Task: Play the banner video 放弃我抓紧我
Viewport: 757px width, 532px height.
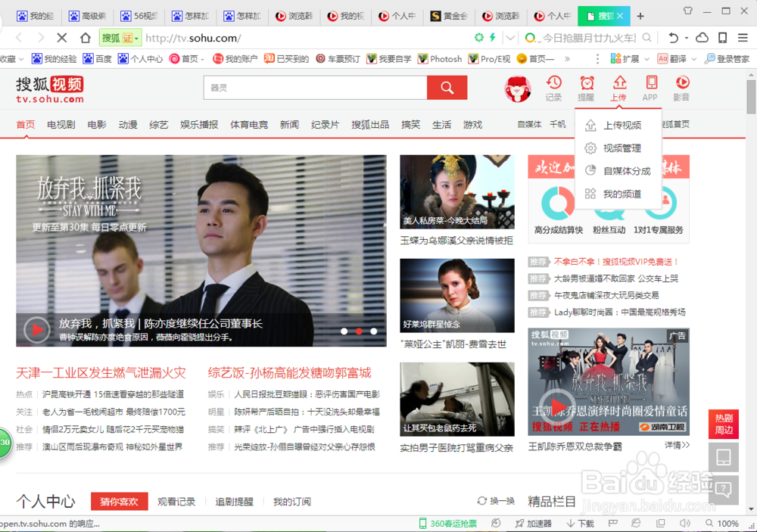Action: [x=36, y=330]
